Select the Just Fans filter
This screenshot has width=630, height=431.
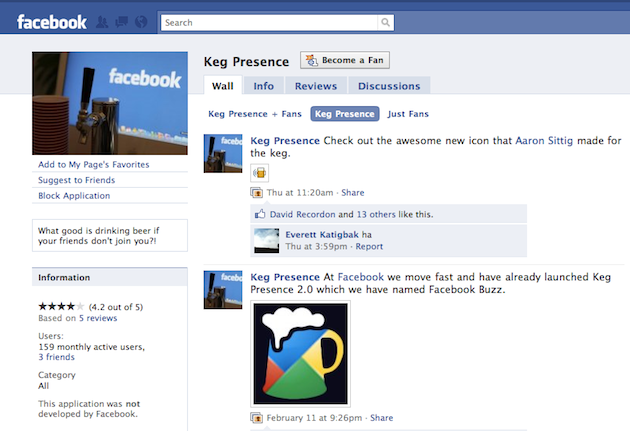408,114
